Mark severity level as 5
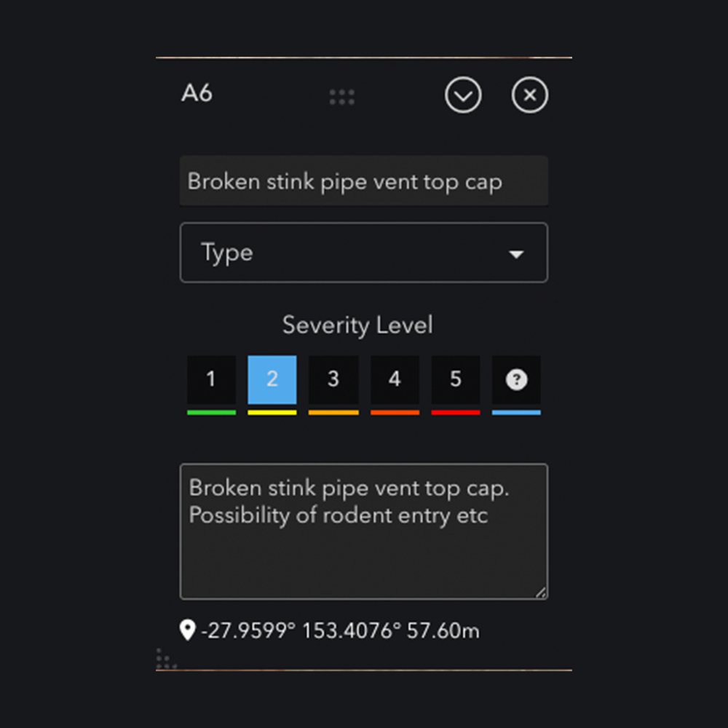This screenshot has width=728, height=728. tap(456, 380)
